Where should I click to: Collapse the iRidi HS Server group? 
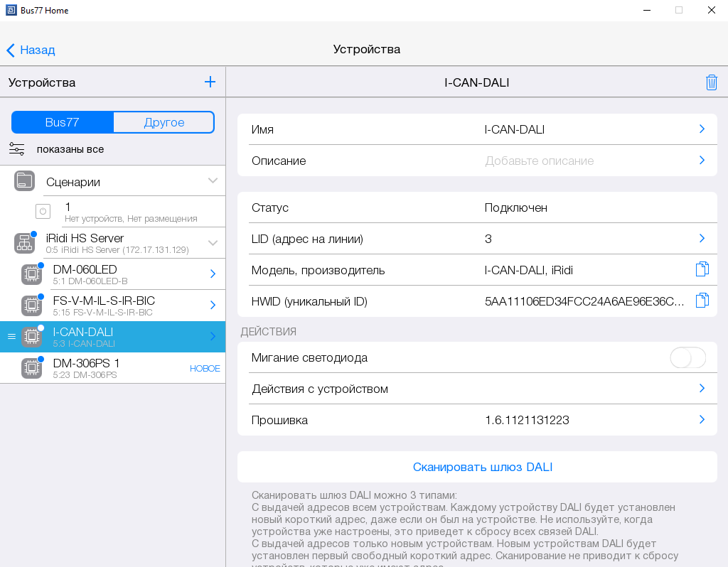click(x=213, y=243)
